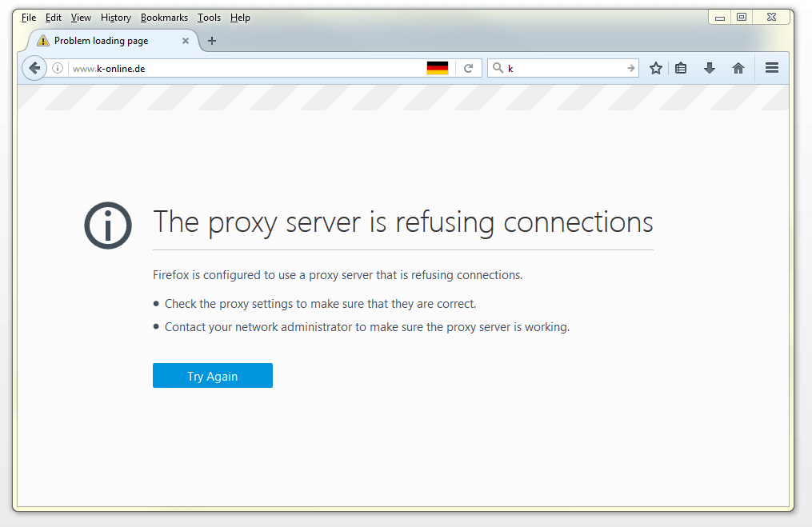
Task: Minimize the Firefox window
Action: pos(719,18)
